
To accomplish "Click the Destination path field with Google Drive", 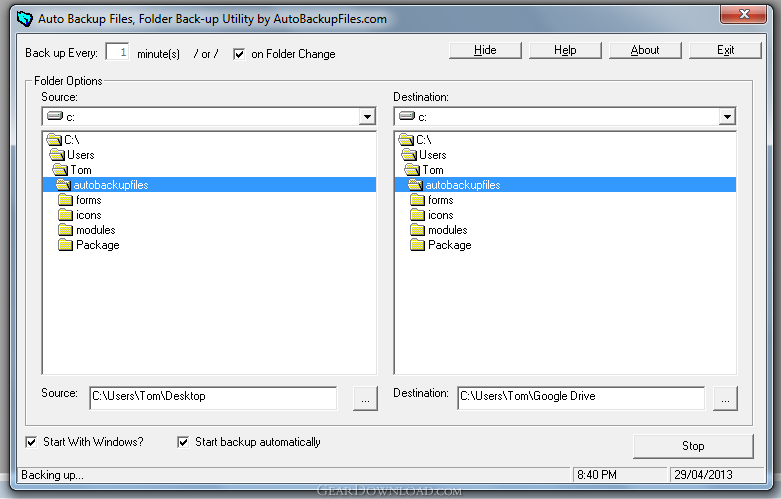I will (x=581, y=398).
